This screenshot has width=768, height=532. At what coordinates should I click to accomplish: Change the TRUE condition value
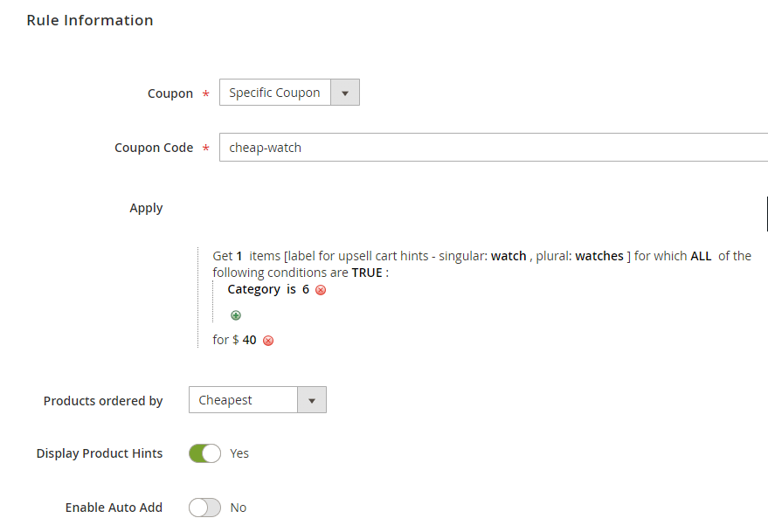click(367, 273)
